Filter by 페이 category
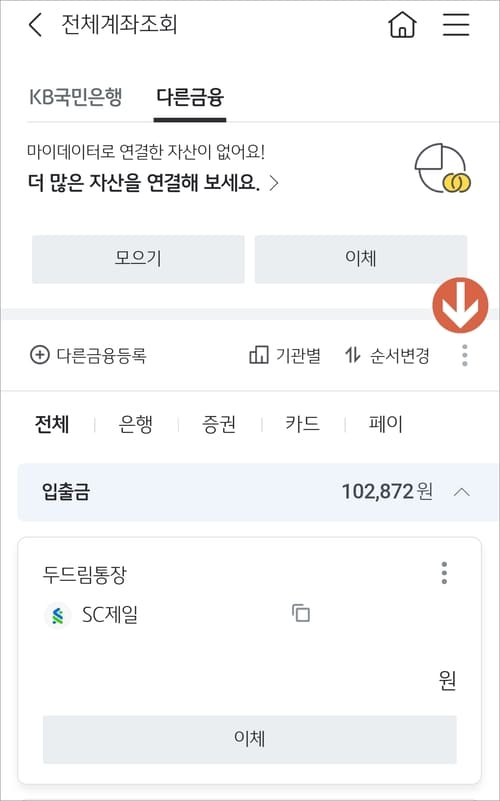The width and height of the screenshot is (500, 801). pyautogui.click(x=386, y=424)
